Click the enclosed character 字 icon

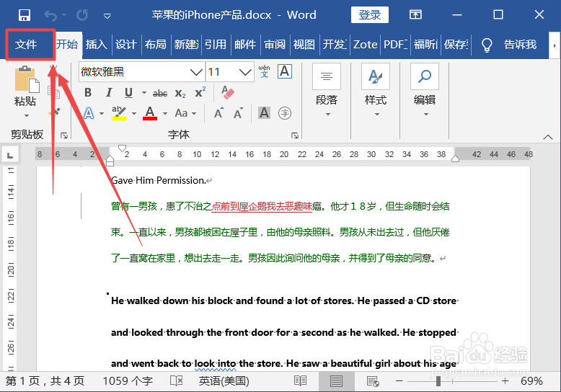tap(285, 113)
